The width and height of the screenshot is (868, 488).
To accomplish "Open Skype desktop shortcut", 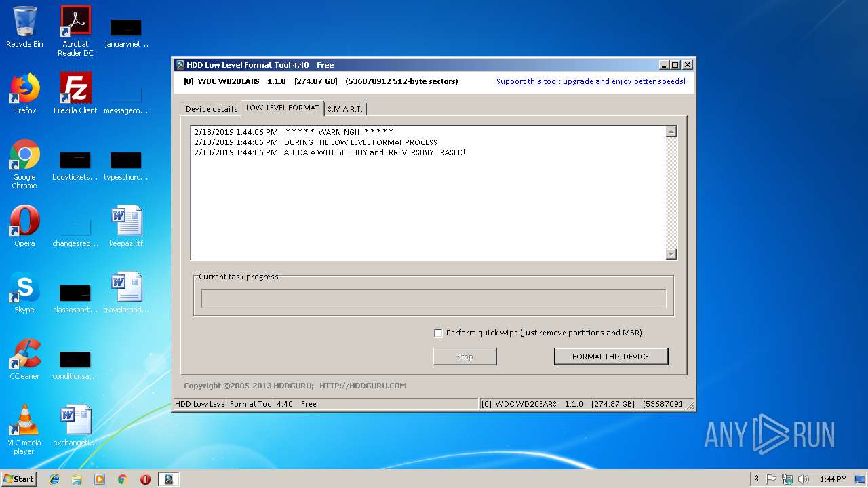I will coord(24,293).
